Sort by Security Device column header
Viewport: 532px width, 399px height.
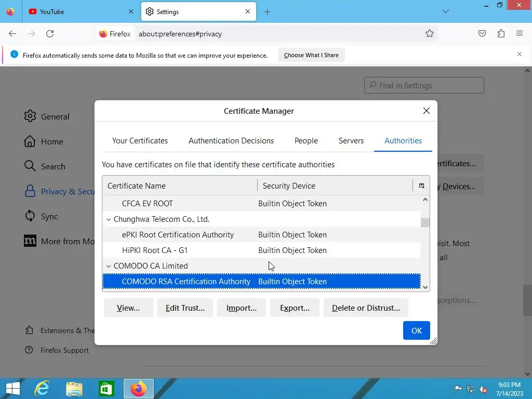(x=335, y=185)
